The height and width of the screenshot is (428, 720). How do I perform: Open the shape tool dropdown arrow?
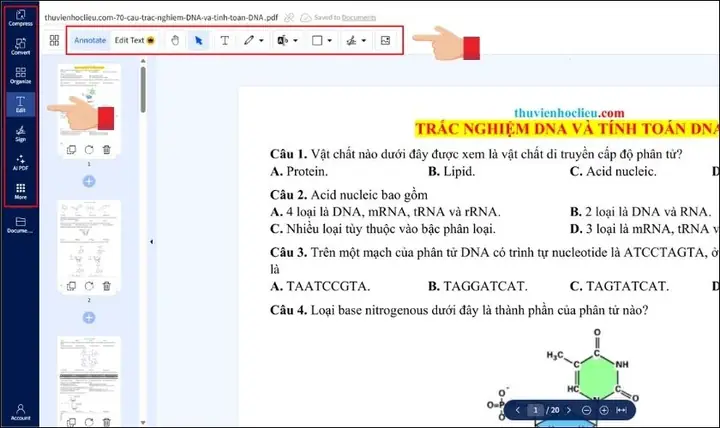pos(330,40)
